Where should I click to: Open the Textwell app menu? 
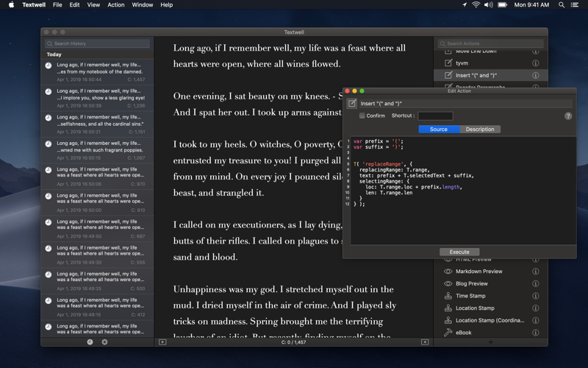pyautogui.click(x=34, y=5)
